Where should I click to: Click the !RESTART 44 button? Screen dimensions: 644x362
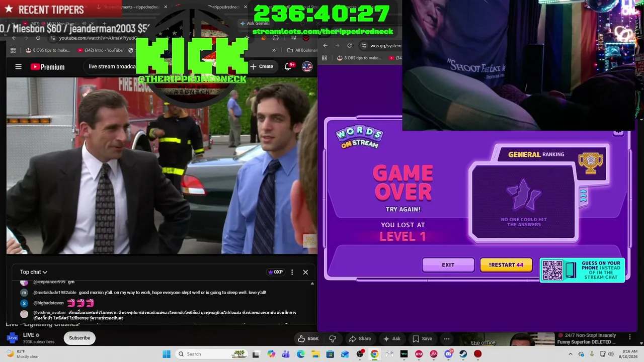pos(506,265)
